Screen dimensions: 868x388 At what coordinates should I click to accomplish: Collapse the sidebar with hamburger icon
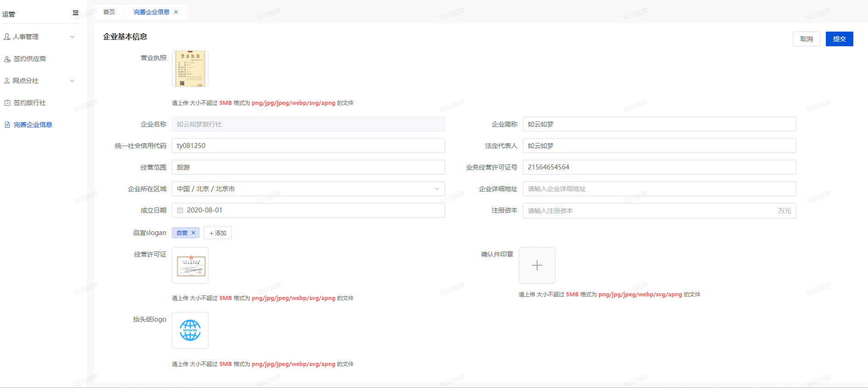[x=76, y=13]
